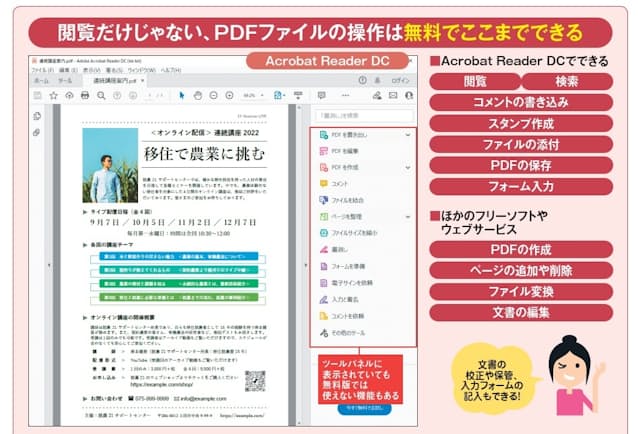Open その他のツール in tools panel
Viewport: 638px width, 434px height.
[x=342, y=333]
